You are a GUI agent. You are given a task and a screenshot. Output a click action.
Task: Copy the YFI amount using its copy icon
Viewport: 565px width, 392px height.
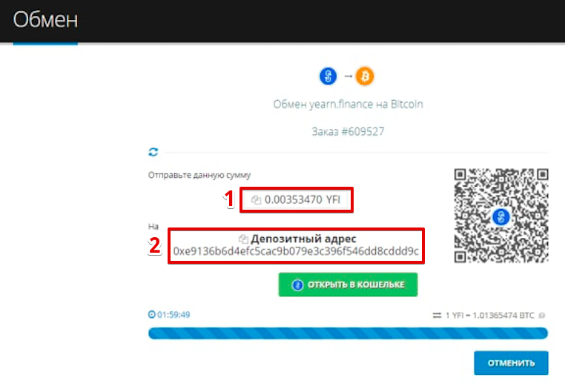[256, 200]
